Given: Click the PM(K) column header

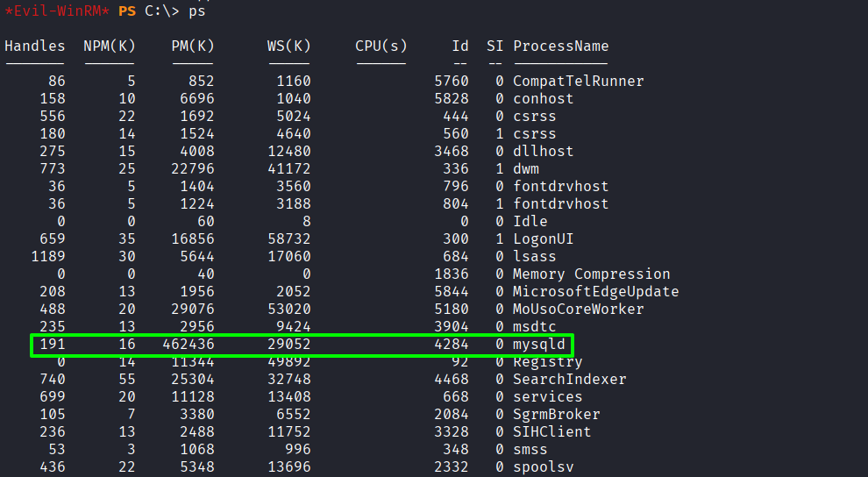Looking at the screenshot, I should 193,46.
